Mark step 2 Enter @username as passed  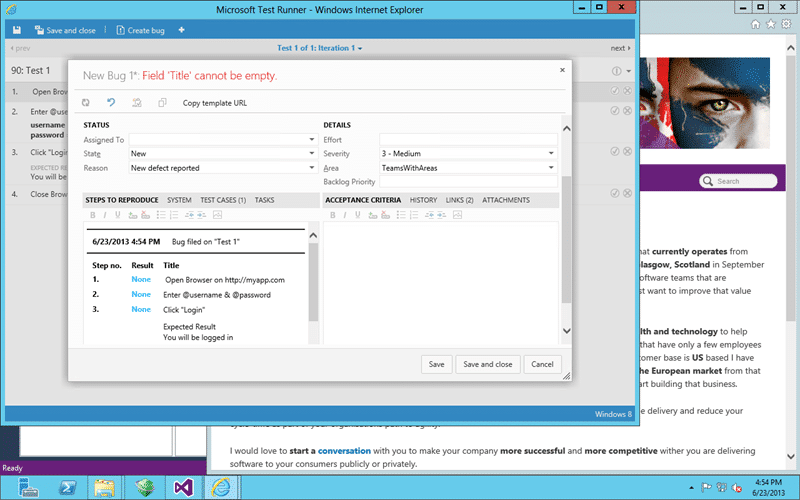click(615, 111)
